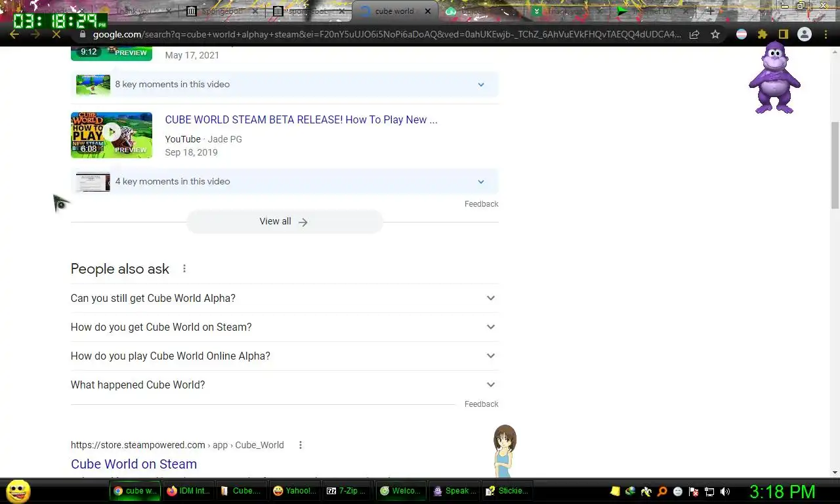Viewport: 840px width, 504px height.
Task: Click the striped flag extension icon
Action: [742, 35]
